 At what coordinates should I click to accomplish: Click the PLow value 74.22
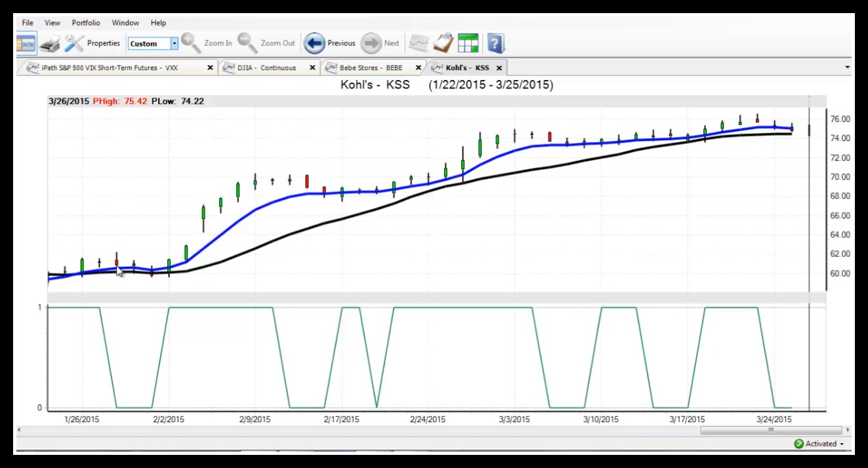(x=192, y=101)
